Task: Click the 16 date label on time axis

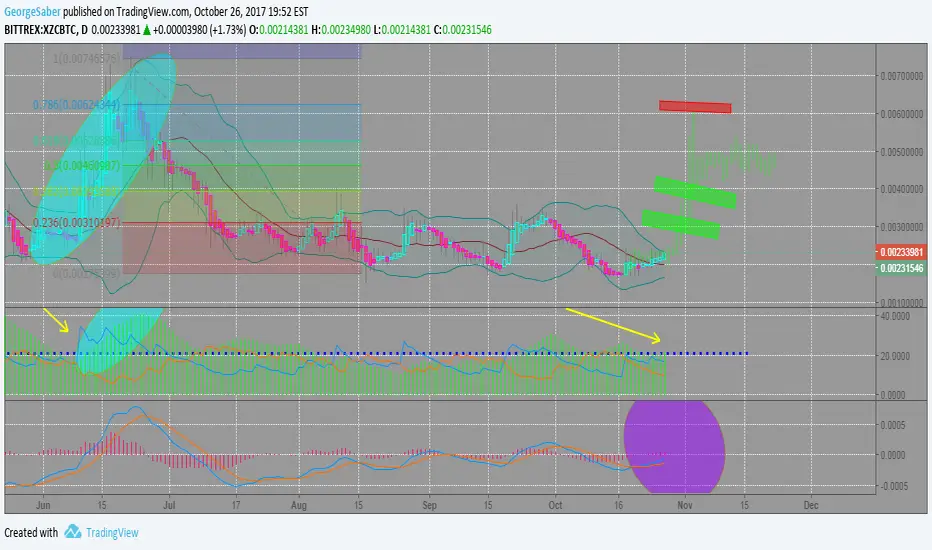Action: [x=618, y=505]
